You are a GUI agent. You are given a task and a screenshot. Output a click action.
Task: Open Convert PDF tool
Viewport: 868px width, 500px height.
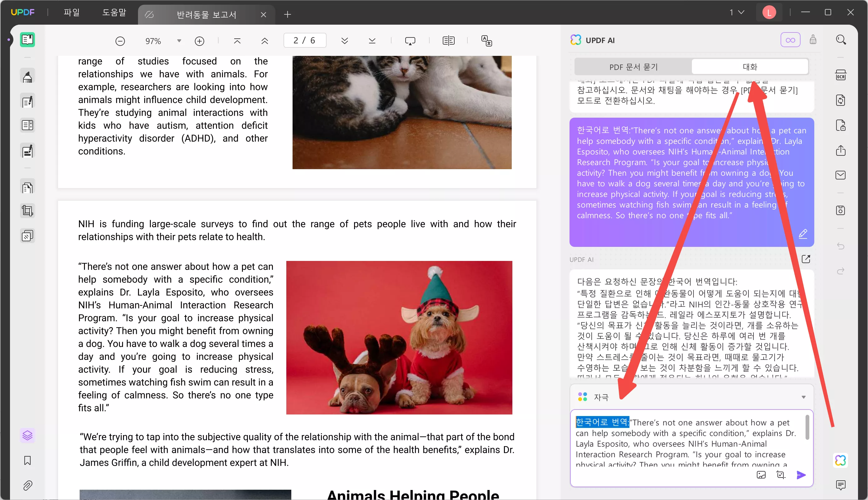(841, 100)
